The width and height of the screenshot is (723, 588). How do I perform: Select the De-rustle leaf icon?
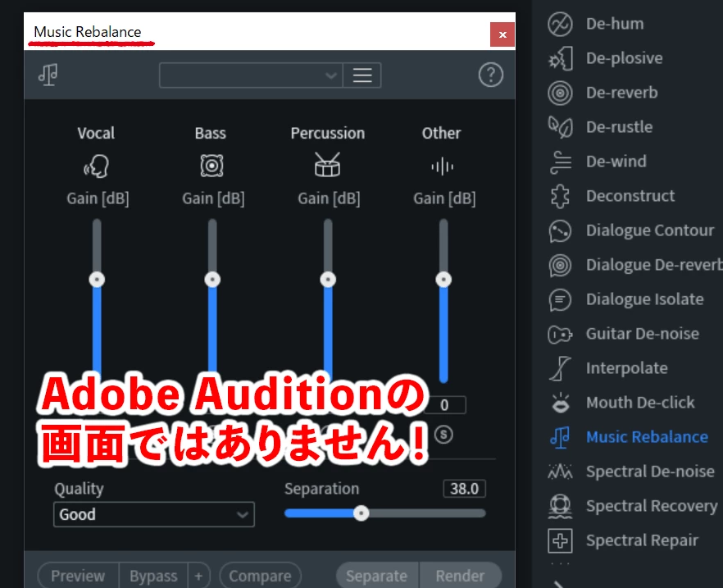[x=560, y=127]
